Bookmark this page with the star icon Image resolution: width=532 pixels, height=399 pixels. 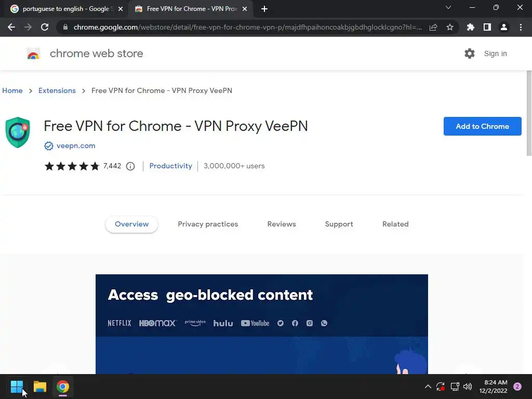coord(450,28)
